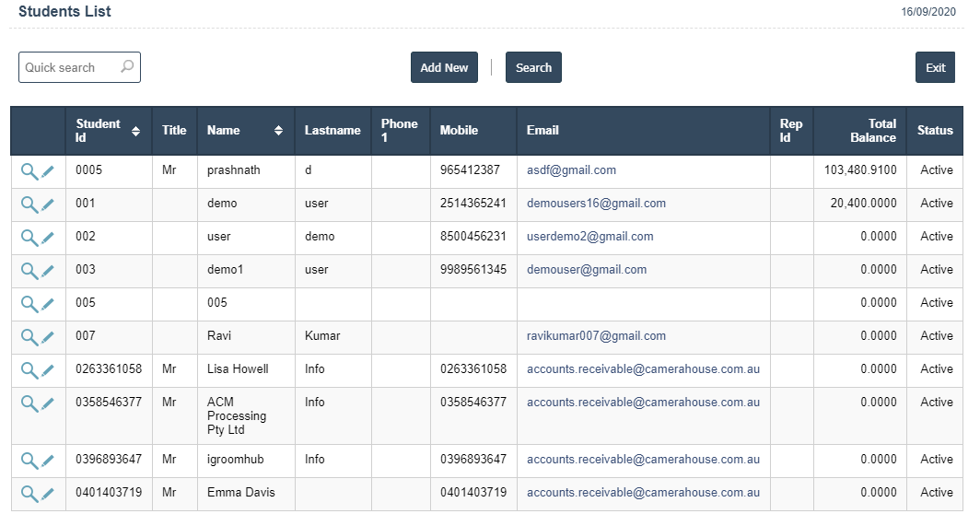980x514 pixels.
Task: Open the asdf@gmail.com email link
Action: 571,170
